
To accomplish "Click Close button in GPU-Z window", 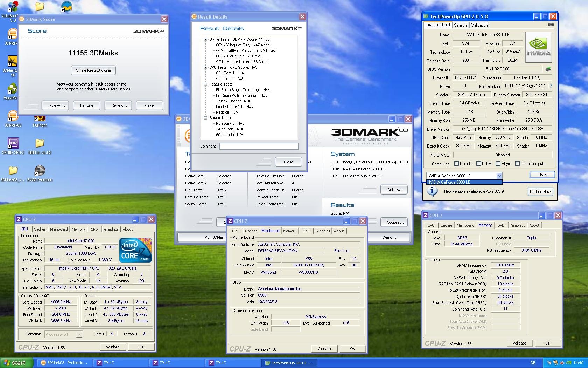I will click(542, 175).
